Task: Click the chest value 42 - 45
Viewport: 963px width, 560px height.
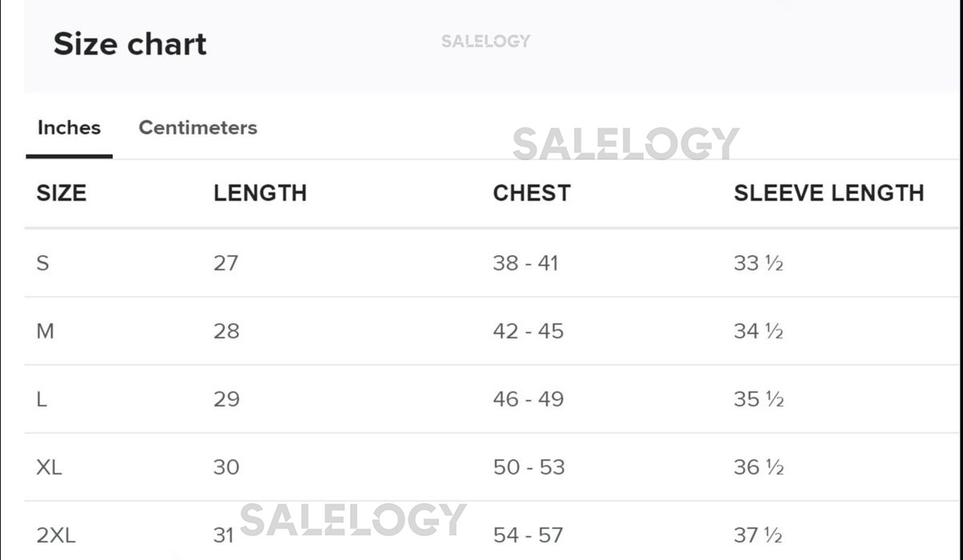Action: pos(528,331)
